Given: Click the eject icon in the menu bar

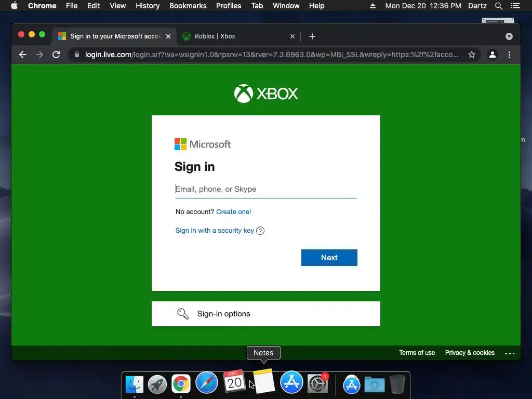Looking at the screenshot, I should click(373, 5).
